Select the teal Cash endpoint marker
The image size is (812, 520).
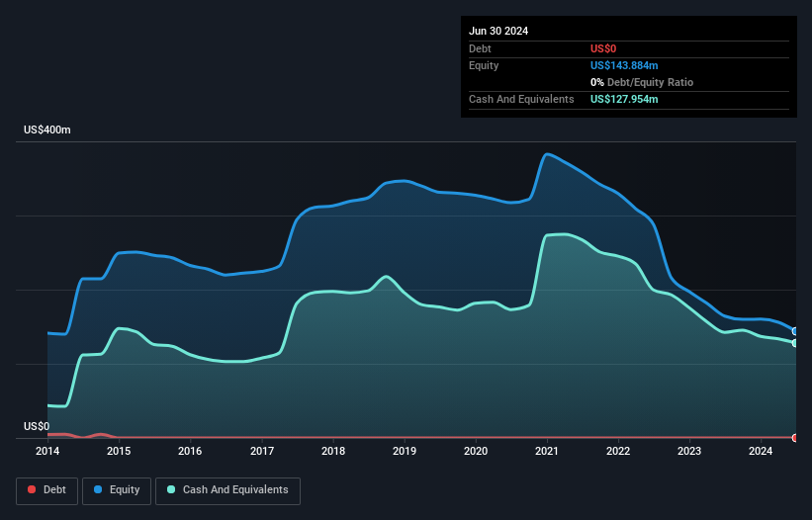click(795, 343)
